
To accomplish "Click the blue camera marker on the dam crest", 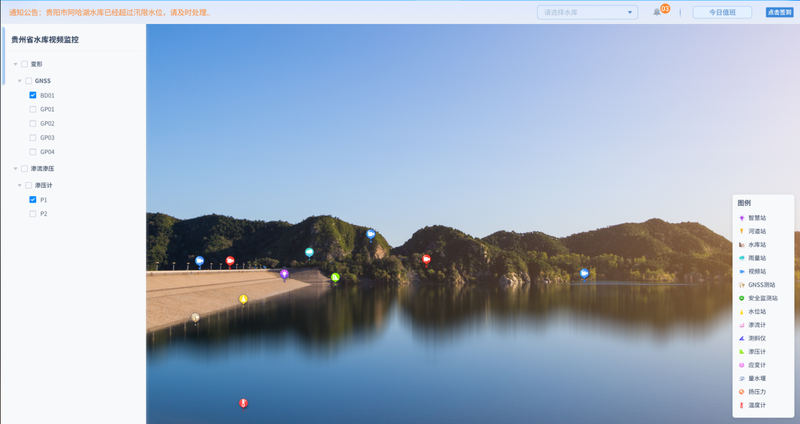I will click(x=199, y=261).
